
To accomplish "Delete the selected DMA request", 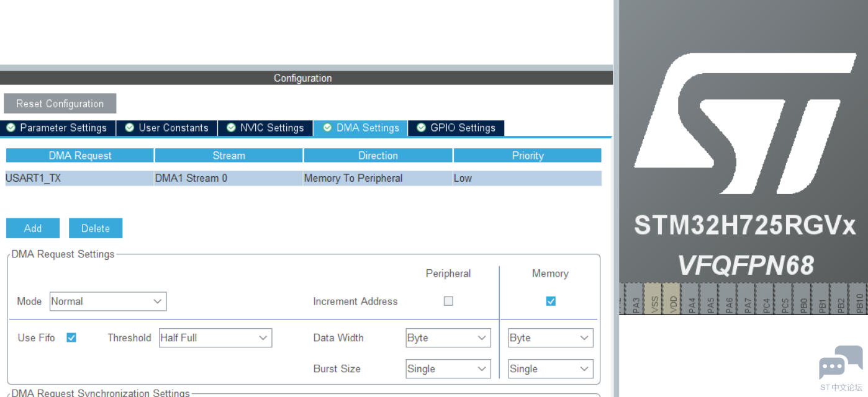I will (96, 228).
